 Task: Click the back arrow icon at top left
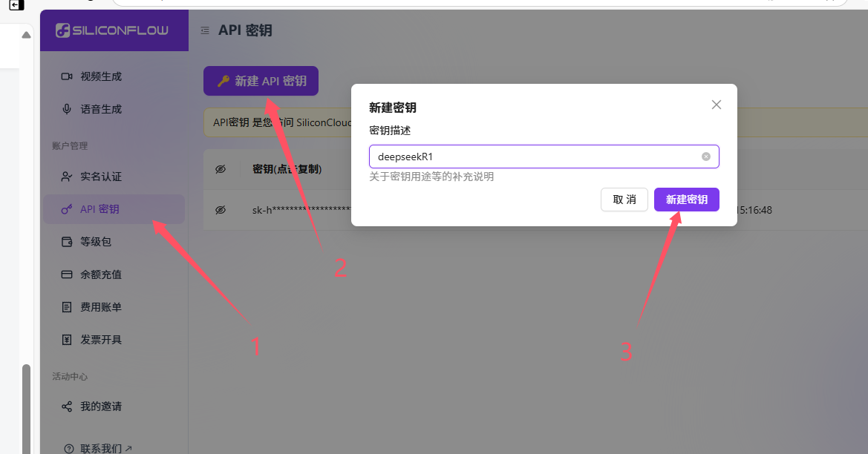click(16, 4)
